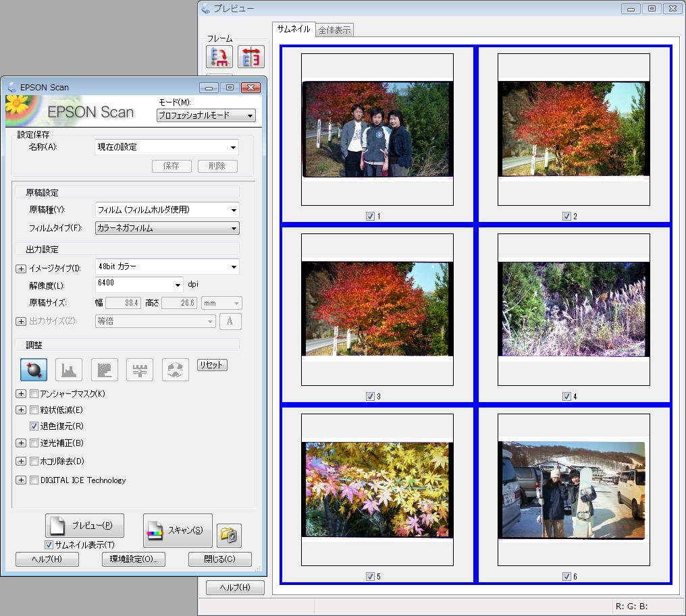
Task: Expand the ホコリ除去 options
Action: 21,461
